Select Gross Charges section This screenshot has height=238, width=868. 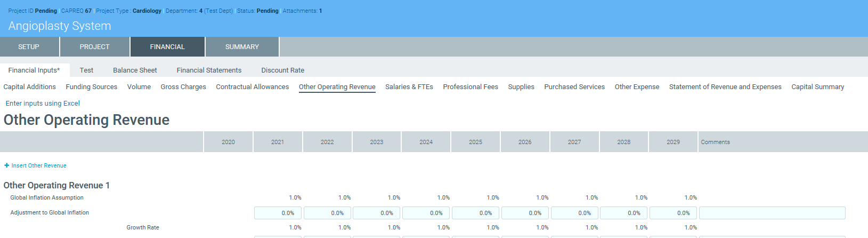pyautogui.click(x=183, y=87)
